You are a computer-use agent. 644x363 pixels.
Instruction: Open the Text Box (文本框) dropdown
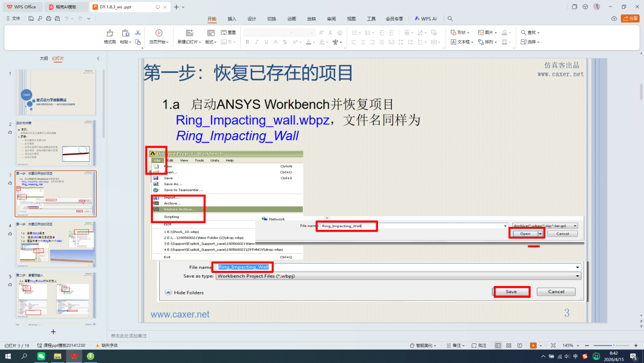pos(462,42)
